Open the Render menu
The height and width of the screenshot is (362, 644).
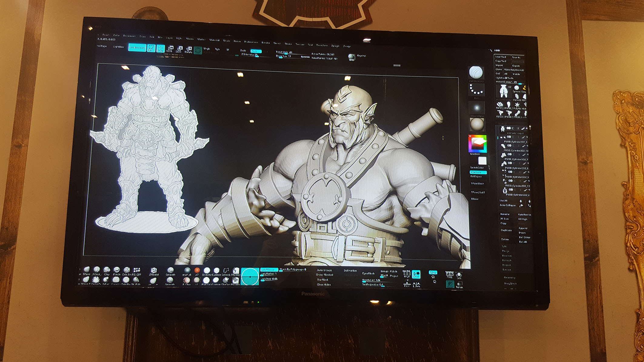[x=266, y=42]
